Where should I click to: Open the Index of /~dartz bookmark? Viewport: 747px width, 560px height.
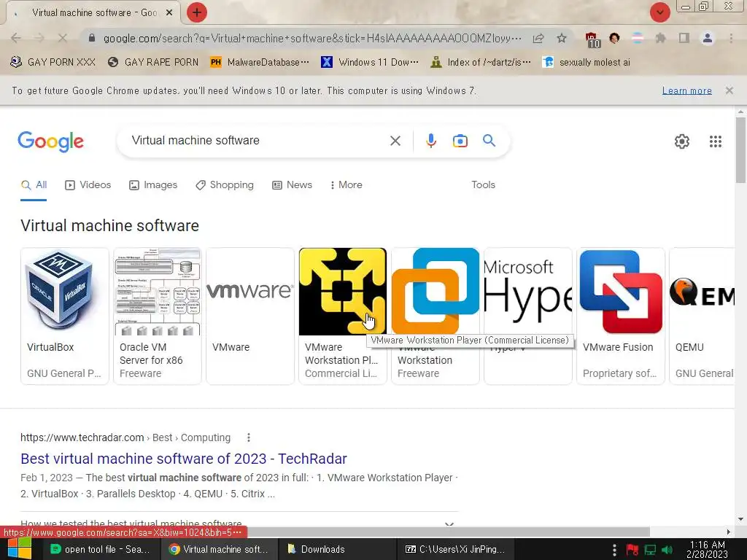pos(480,63)
